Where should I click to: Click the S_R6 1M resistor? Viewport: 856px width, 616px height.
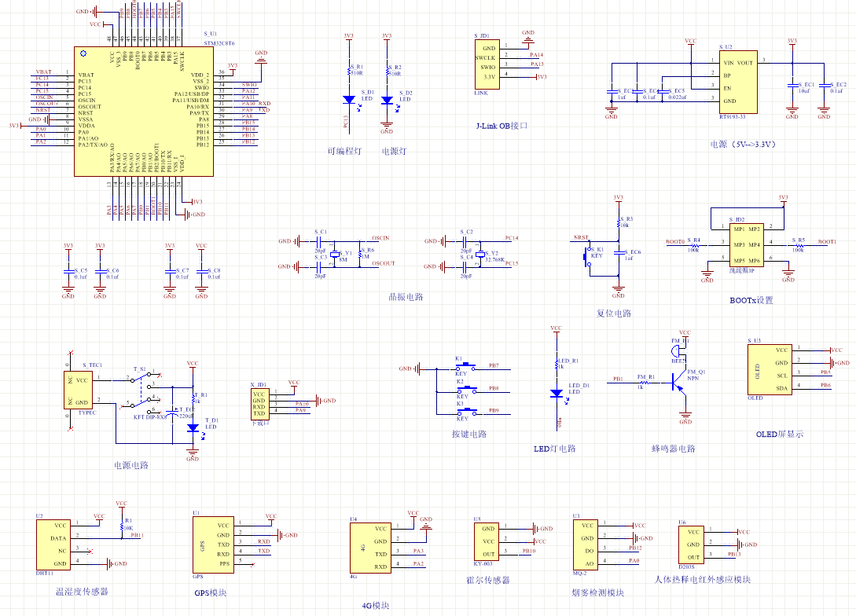coord(360,254)
